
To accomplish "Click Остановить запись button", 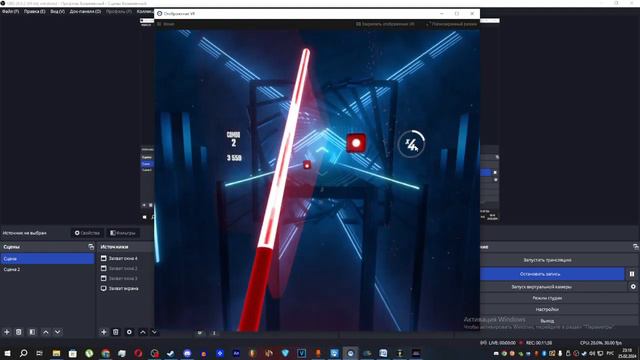I will 552,274.
